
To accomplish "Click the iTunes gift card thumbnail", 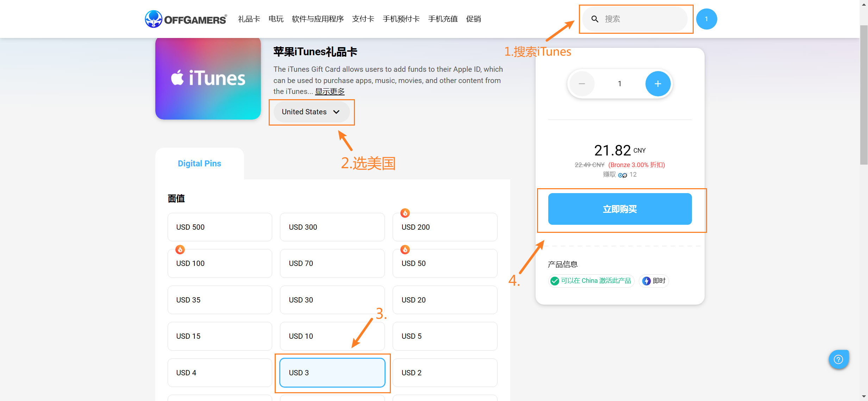I will [208, 78].
